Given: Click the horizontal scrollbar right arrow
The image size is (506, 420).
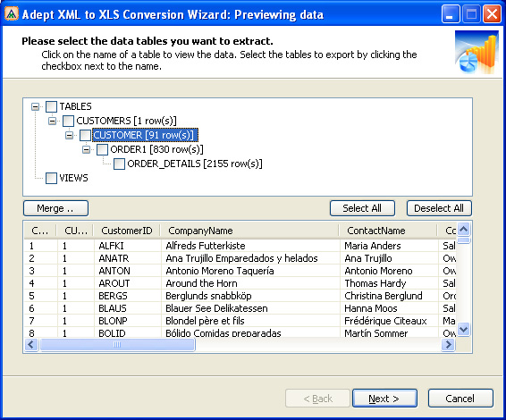Looking at the screenshot, I should (448, 345).
